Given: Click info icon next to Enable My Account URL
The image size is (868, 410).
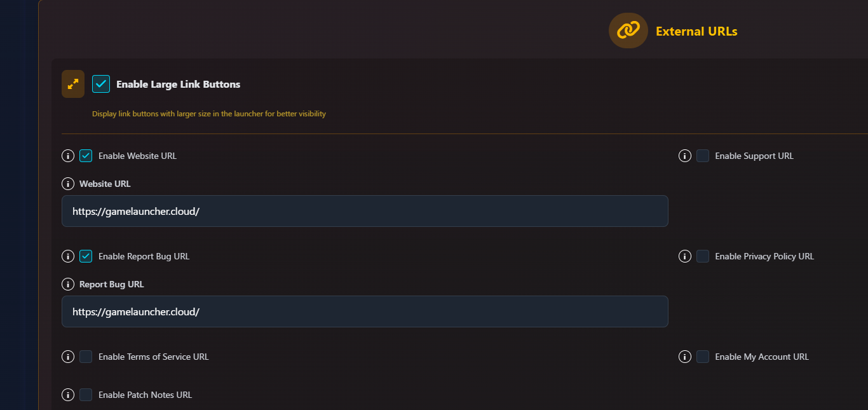Looking at the screenshot, I should [685, 357].
